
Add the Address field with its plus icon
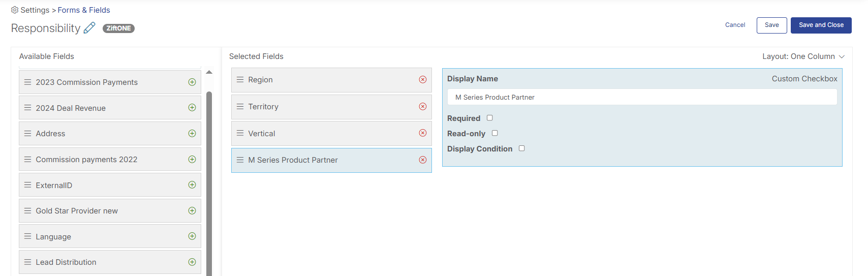[192, 134]
